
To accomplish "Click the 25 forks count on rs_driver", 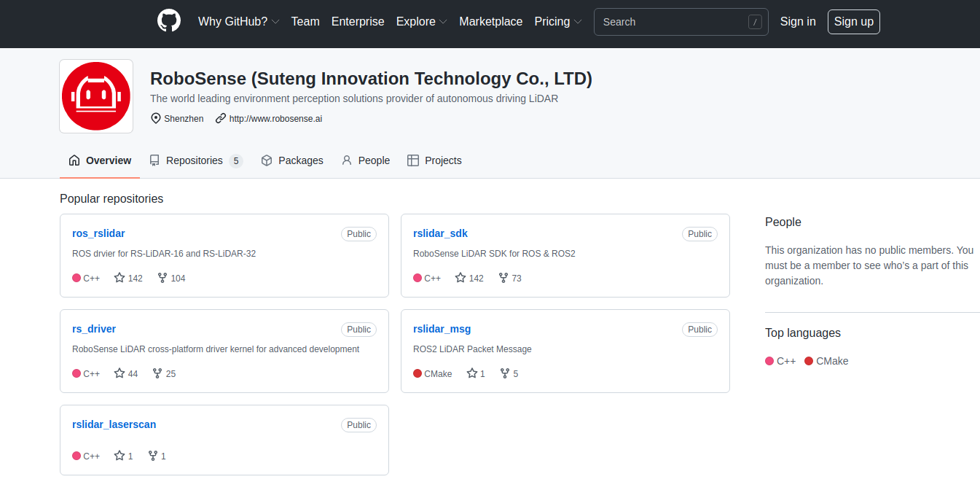I will 170,373.
